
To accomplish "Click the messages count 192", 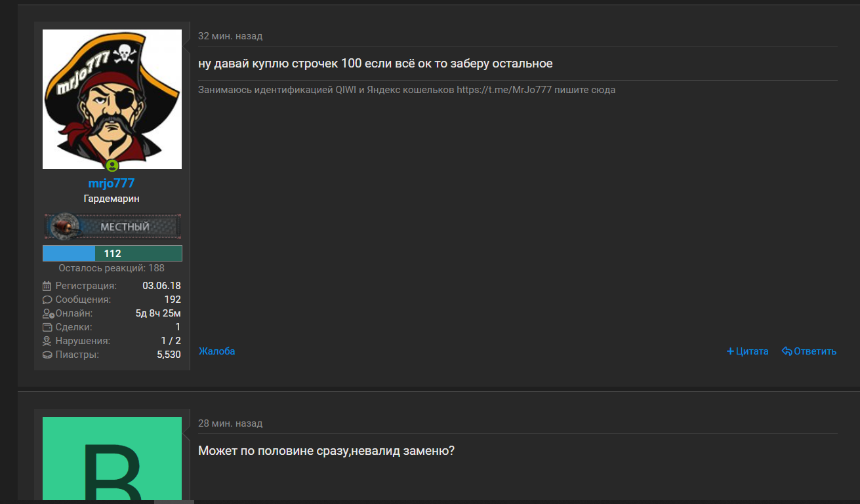I will 173,300.
